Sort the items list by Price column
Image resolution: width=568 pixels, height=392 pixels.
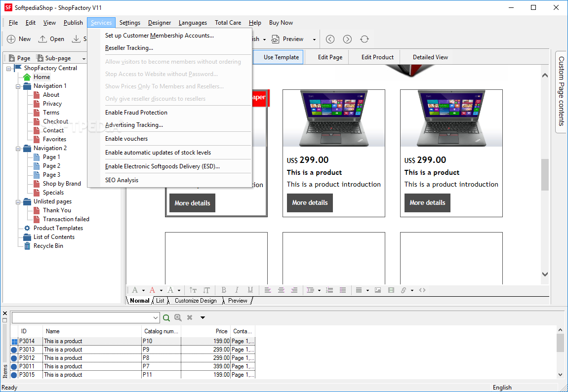[x=206, y=331]
